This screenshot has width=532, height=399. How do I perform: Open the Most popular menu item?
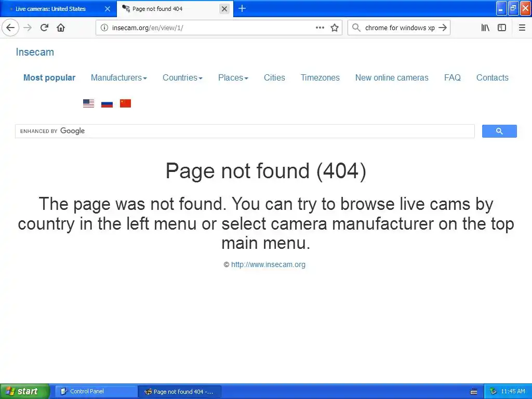49,78
